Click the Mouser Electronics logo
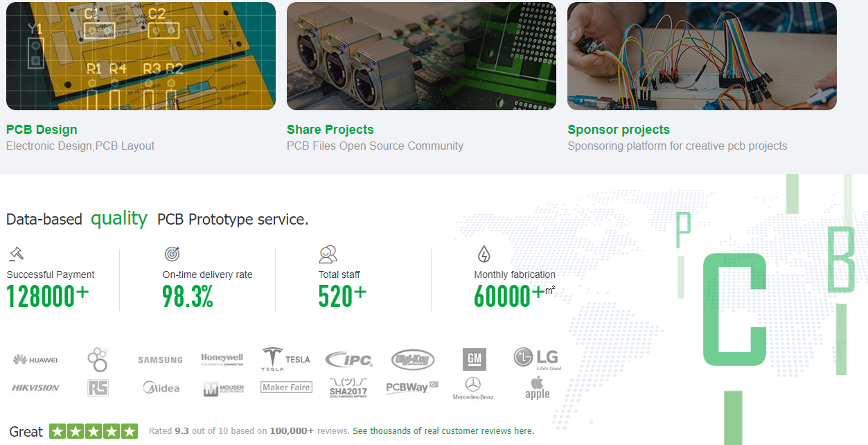Viewport: 868px width, 445px height. (x=223, y=389)
